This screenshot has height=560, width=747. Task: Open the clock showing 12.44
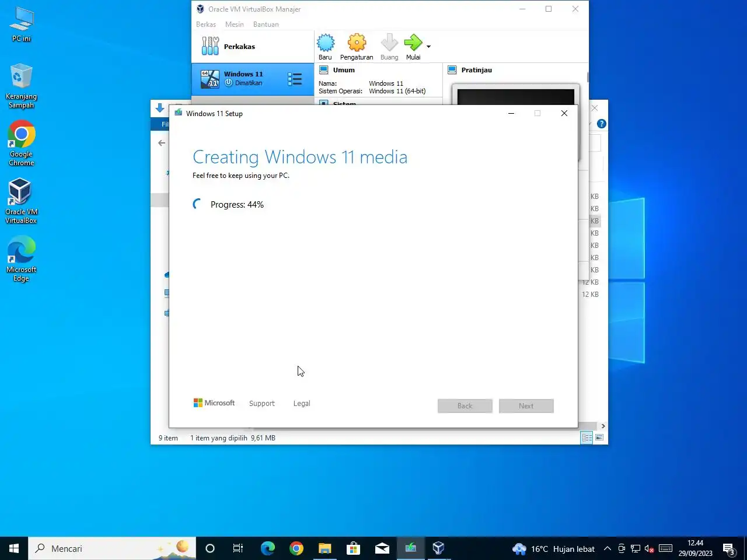pos(695,548)
